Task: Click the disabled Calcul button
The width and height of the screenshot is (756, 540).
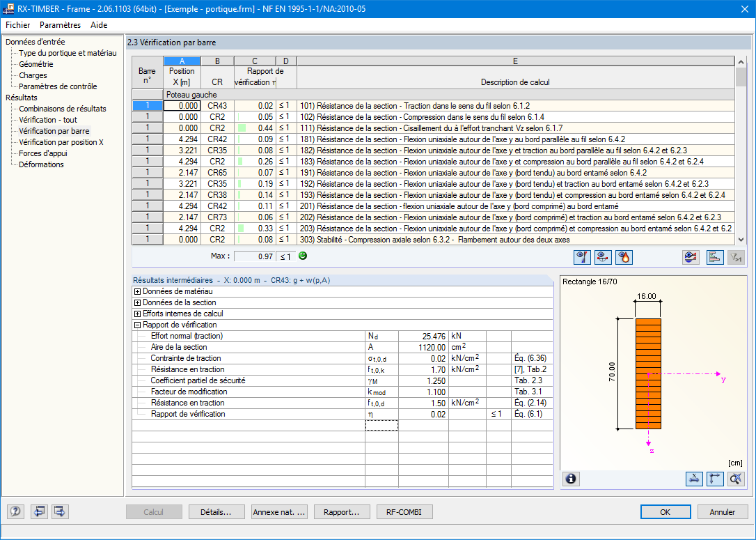Action: tap(154, 512)
